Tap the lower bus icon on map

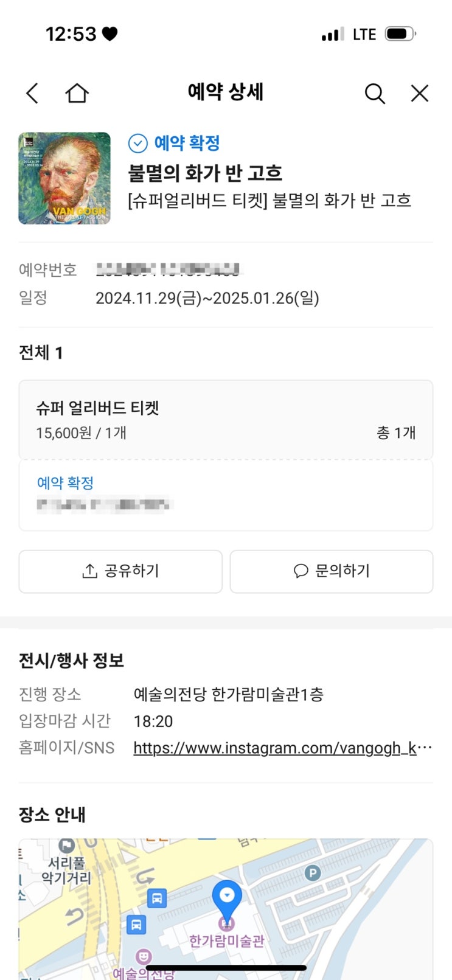(136, 925)
